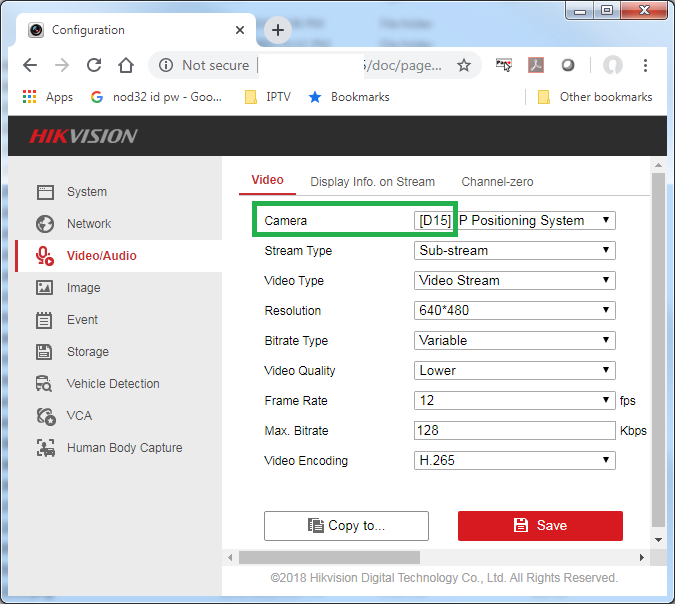Open the Video Encoding dropdown

[515, 461]
